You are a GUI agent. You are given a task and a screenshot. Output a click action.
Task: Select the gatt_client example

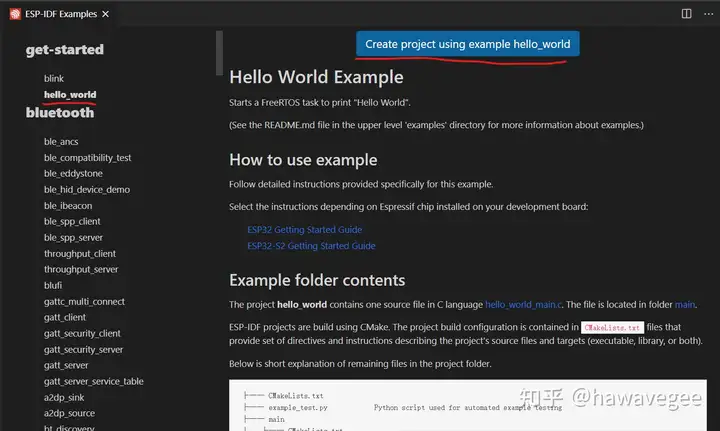(x=65, y=317)
